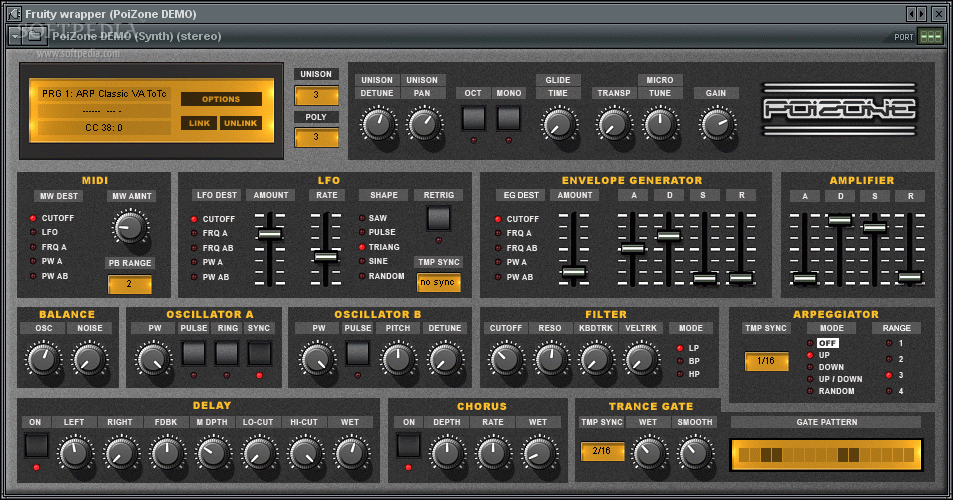Click the Trance Gate Wet knob

pyautogui.click(x=648, y=453)
